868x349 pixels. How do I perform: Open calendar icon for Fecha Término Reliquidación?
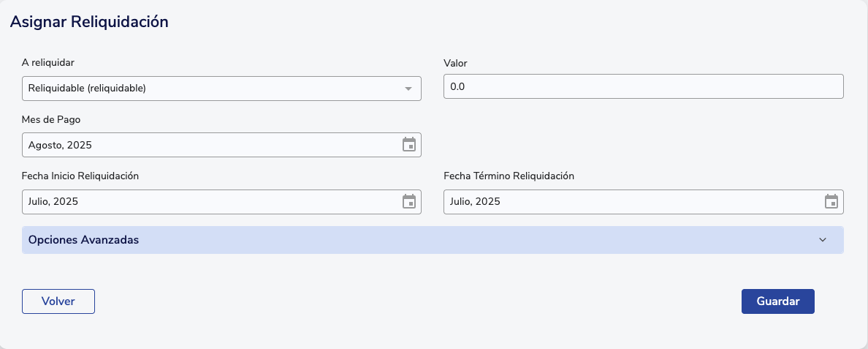(x=831, y=202)
